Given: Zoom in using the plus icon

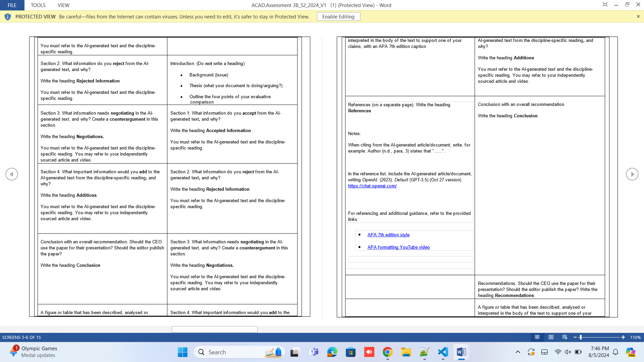Looking at the screenshot, I should pos(623,338).
